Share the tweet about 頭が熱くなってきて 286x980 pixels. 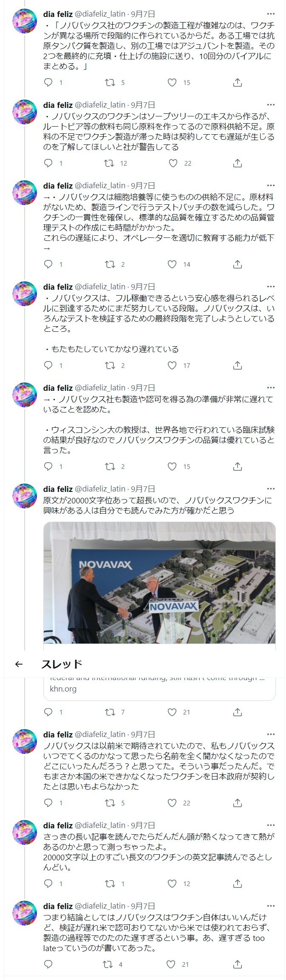238,884
